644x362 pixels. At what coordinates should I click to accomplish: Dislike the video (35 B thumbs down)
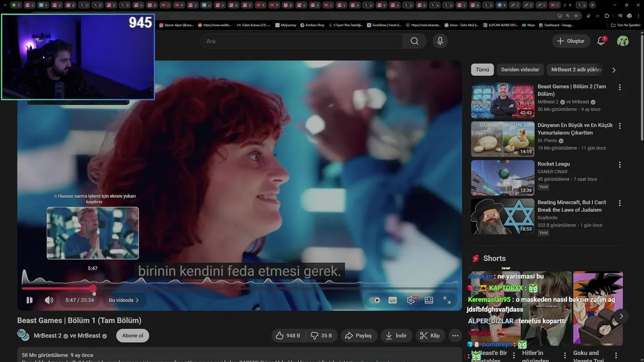click(x=321, y=335)
